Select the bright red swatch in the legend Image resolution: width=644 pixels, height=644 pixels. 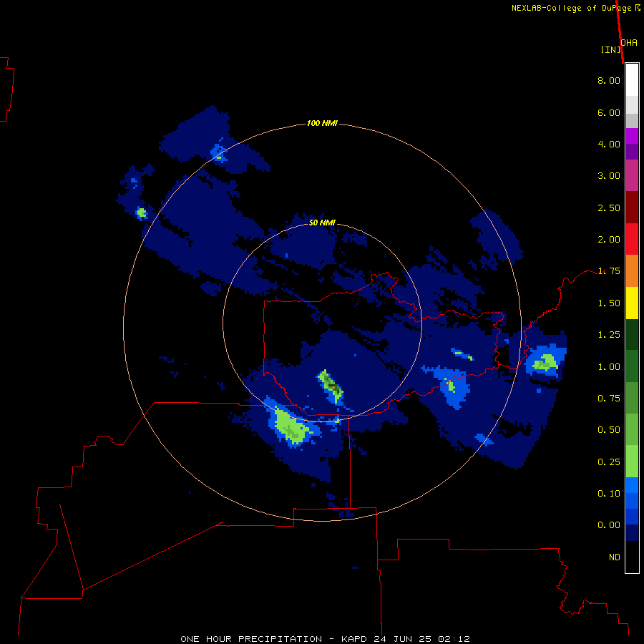(x=632, y=240)
